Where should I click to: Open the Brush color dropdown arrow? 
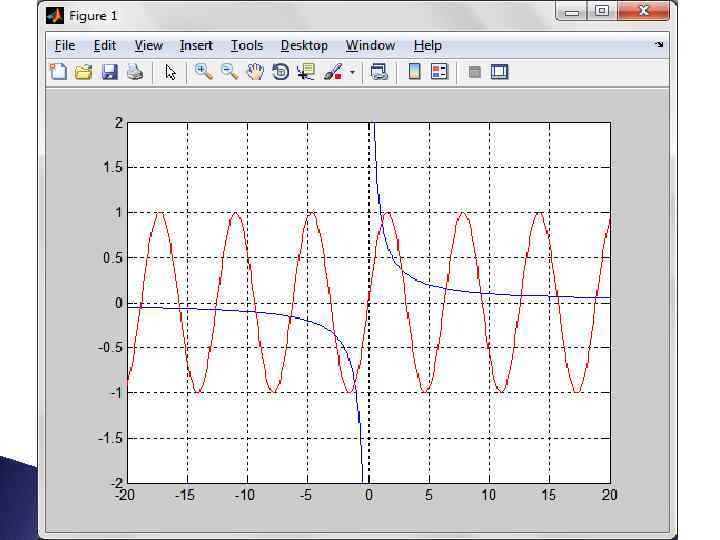pyautogui.click(x=353, y=72)
